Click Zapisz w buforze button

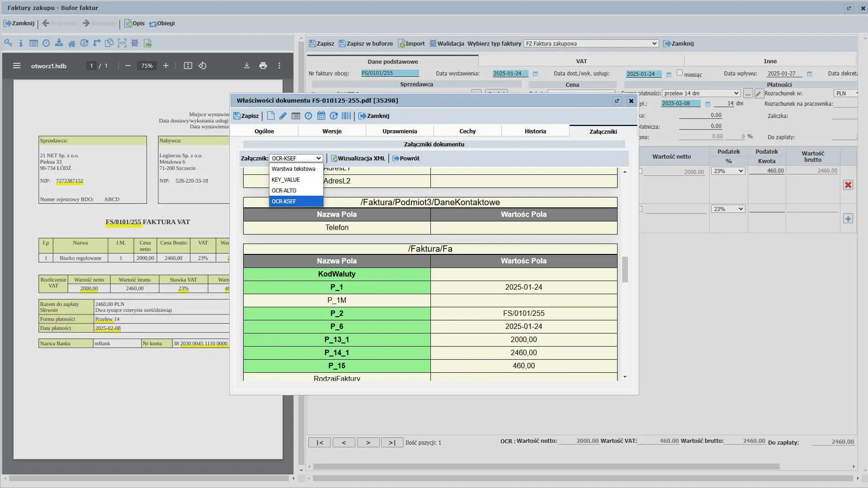pyautogui.click(x=366, y=44)
